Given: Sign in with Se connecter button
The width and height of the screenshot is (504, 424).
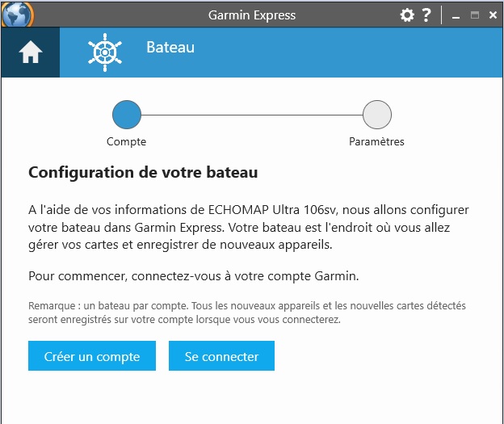Looking at the screenshot, I should 221,356.
